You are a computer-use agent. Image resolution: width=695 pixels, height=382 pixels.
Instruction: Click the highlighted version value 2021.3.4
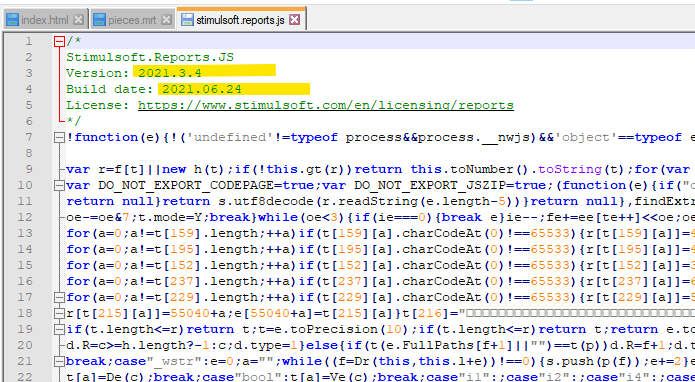coord(170,73)
